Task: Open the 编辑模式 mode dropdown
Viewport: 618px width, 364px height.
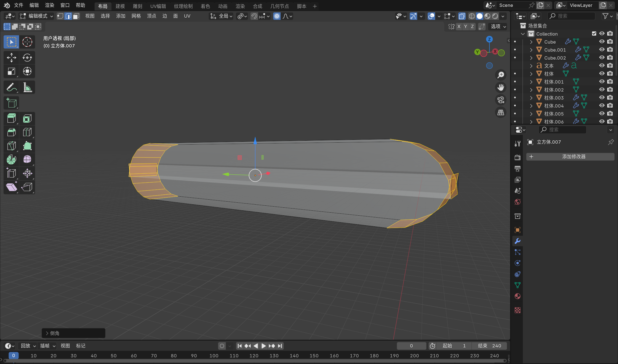Action: pyautogui.click(x=36, y=16)
